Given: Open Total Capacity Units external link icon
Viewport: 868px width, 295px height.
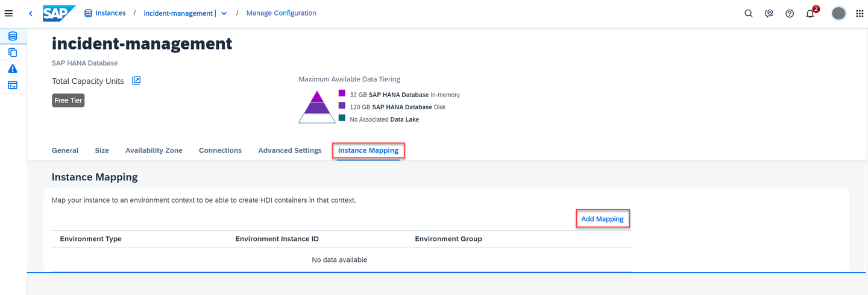Looking at the screenshot, I should pos(136,80).
